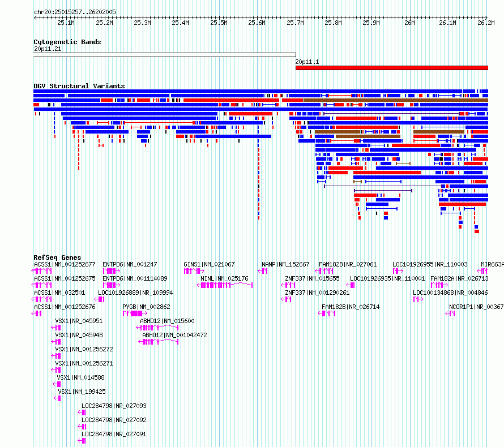Select the VSX1|NM_014588 transcript

pyautogui.click(x=80, y=377)
